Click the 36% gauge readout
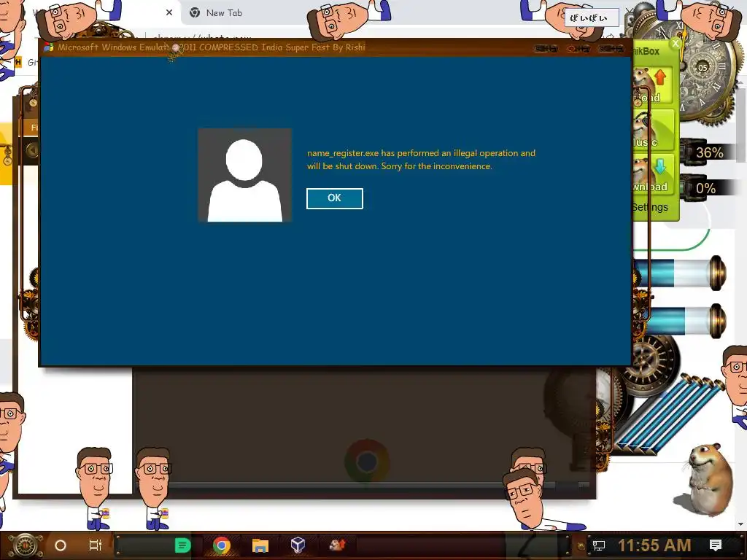Image resolution: width=747 pixels, height=560 pixels. pos(709,153)
